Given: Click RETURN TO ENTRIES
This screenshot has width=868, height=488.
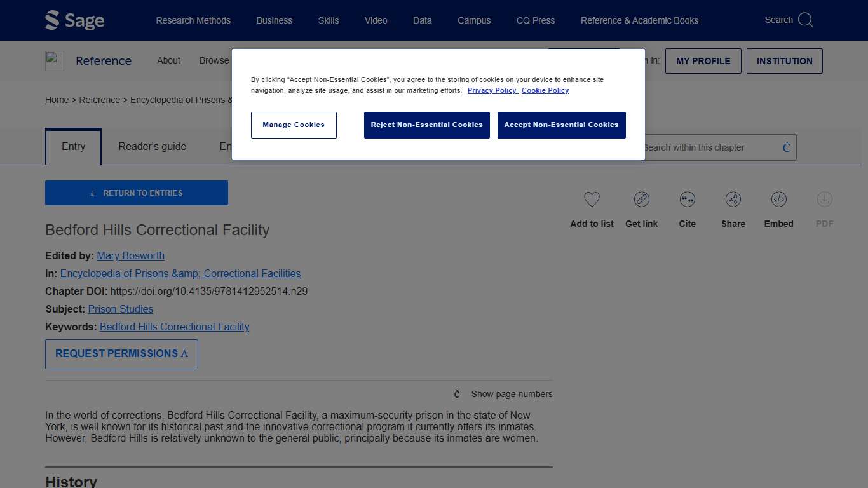Looking at the screenshot, I should click(136, 193).
